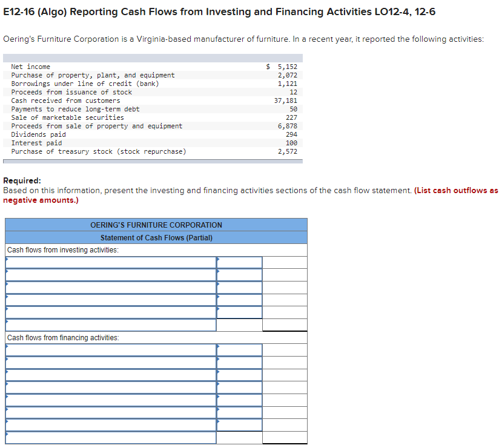The height and width of the screenshot is (448, 502).
Task: Click the scrollbar beneath the activities data table
Action: point(151,159)
